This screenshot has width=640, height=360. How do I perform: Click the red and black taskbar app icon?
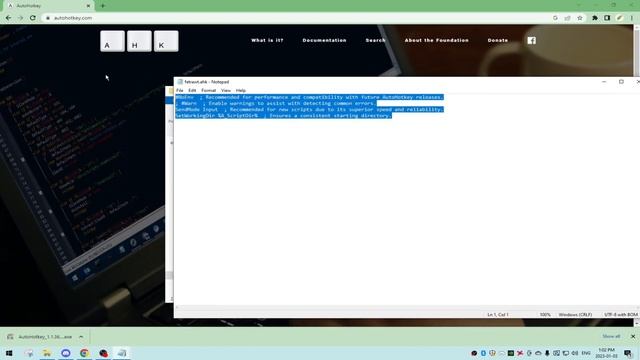click(x=103, y=353)
